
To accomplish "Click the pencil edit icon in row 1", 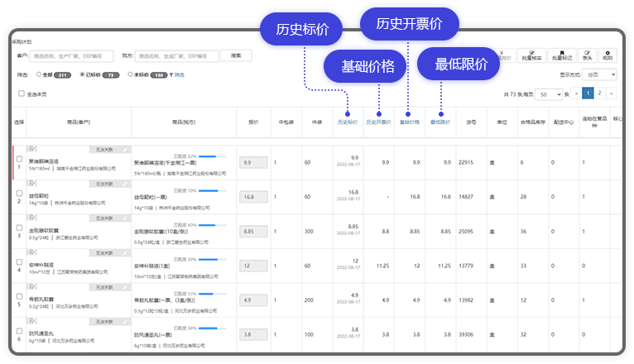I will pos(127,149).
